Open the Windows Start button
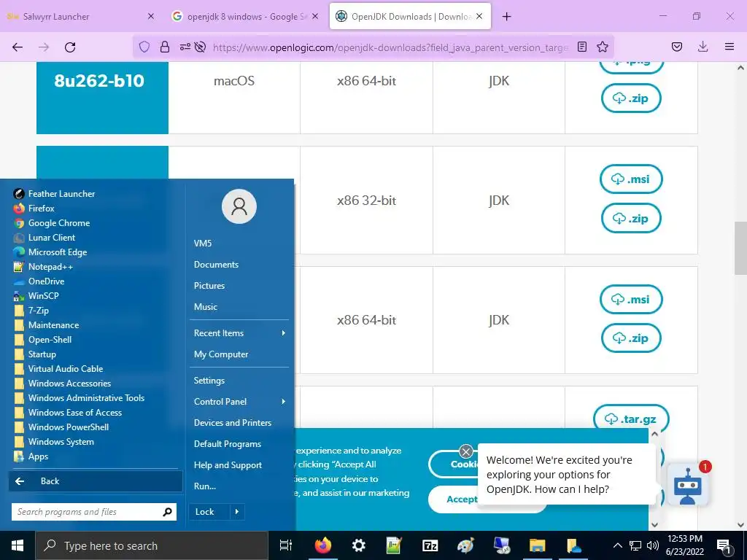747x560 pixels. point(18,545)
